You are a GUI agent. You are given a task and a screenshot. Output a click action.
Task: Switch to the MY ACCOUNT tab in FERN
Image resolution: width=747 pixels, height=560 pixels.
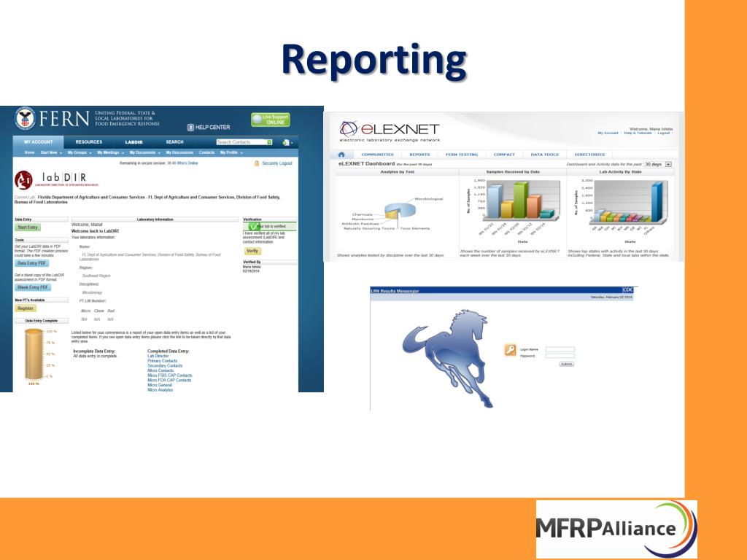pyautogui.click(x=38, y=142)
